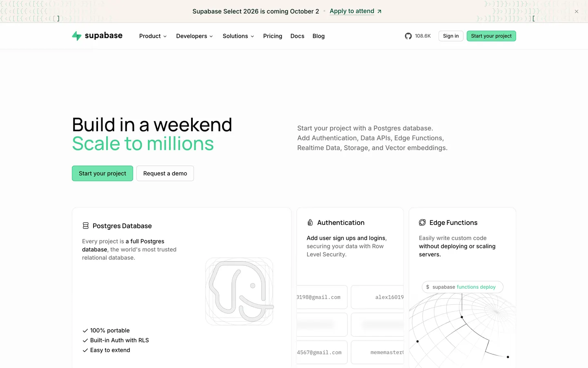588x368 pixels.
Task: Follow the Apply to attend link
Action: [x=352, y=11]
